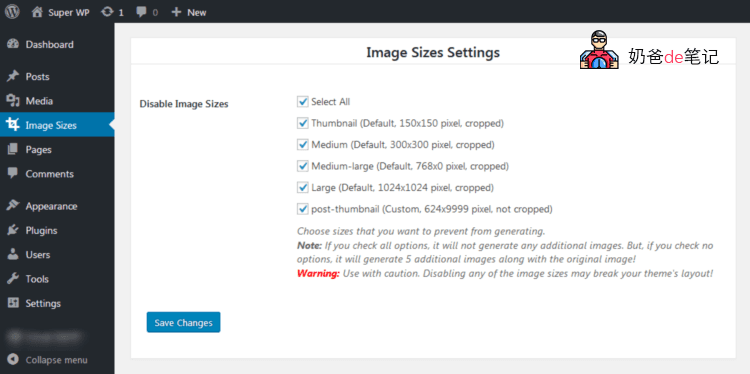
Task: Uncheck the post-thumbnail 624x9999 checkbox
Action: (302, 209)
